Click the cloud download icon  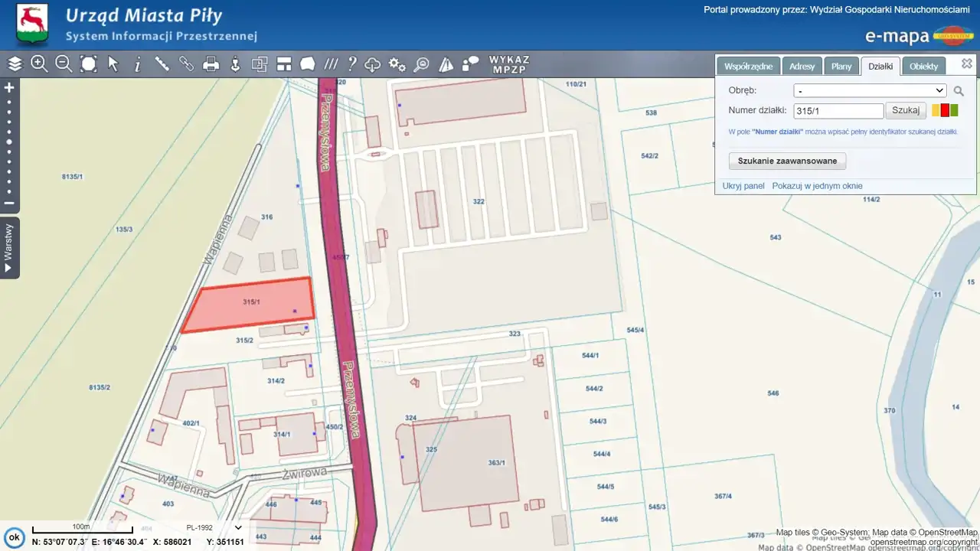pyautogui.click(x=373, y=64)
